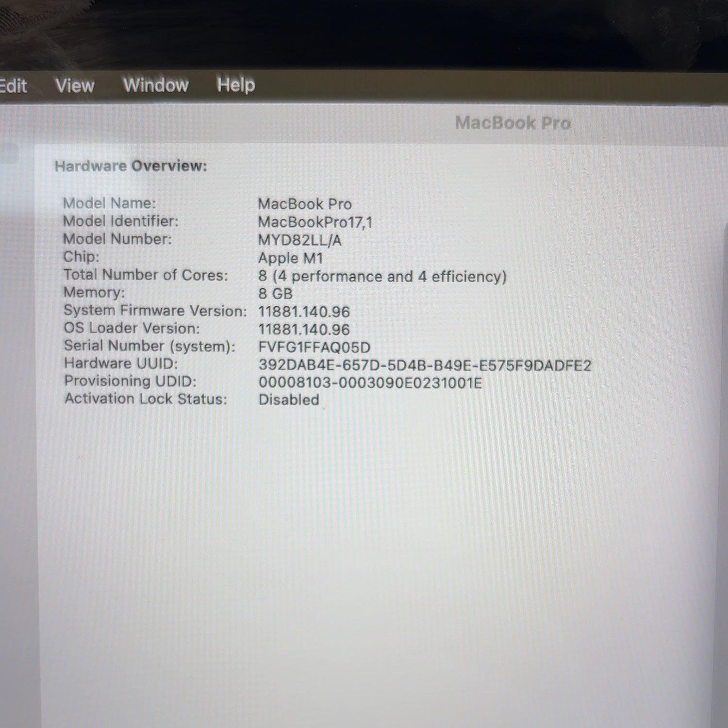728x728 pixels.
Task: Click the Memory label
Action: (94, 292)
